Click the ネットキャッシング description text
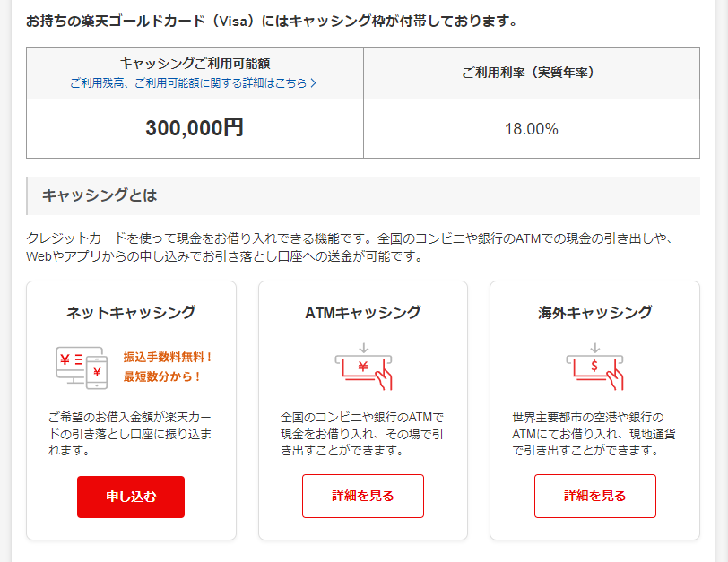 click(x=130, y=434)
